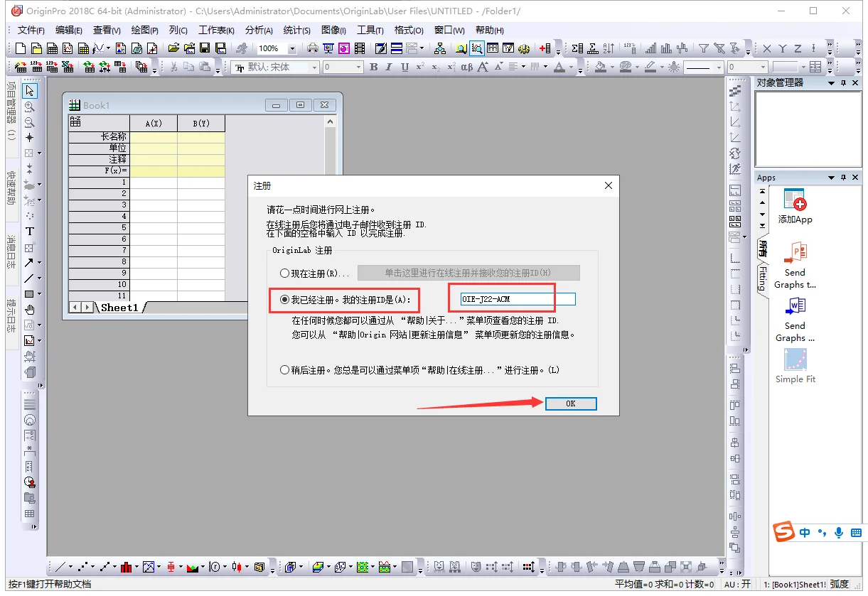868x596 pixels.
Task: Click the Bold formatting button
Action: (374, 67)
